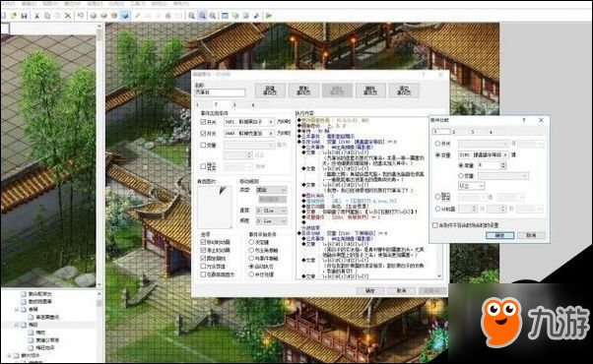Image resolution: width=593 pixels, height=364 pixels.
Task: Collapse the highlighted map's tree node
Action: [x=17, y=325]
